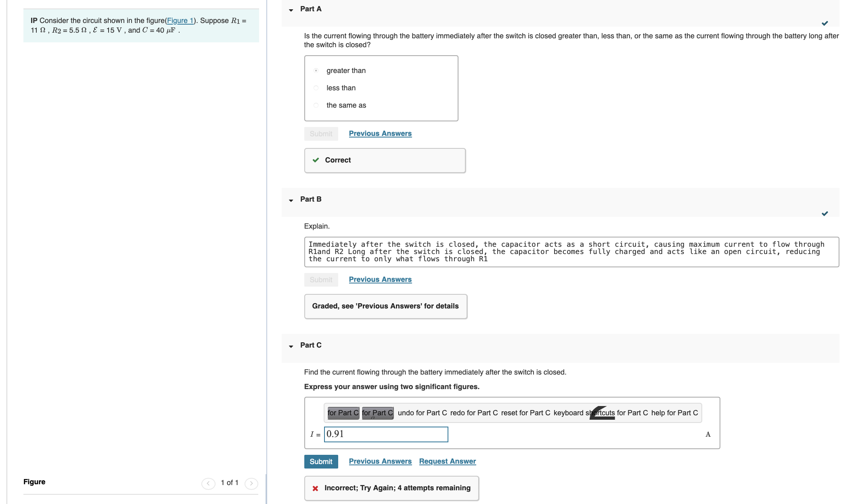Collapse Part B with its arrow
This screenshot has width=858, height=504.
coord(291,200)
